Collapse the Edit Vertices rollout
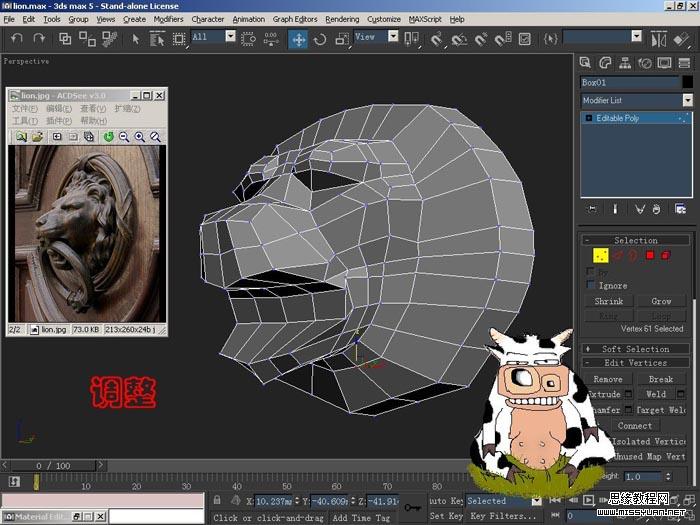Viewport: 700px width, 525px height. point(636,362)
